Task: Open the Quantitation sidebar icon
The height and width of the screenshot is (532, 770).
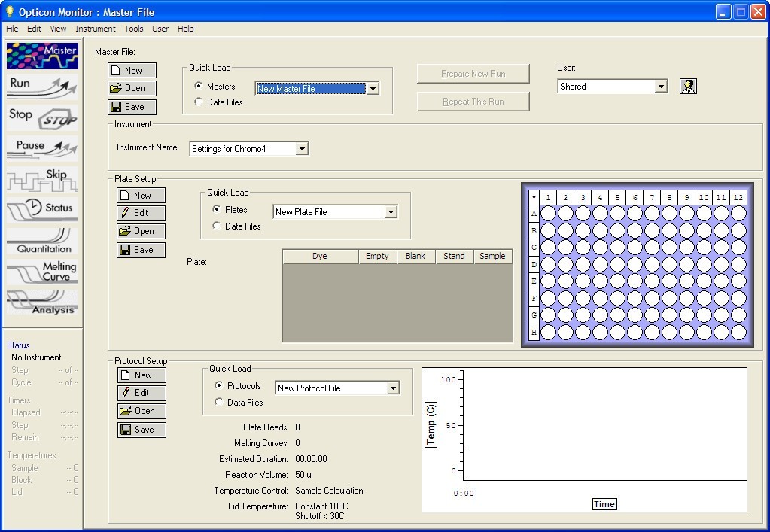Action: point(42,241)
